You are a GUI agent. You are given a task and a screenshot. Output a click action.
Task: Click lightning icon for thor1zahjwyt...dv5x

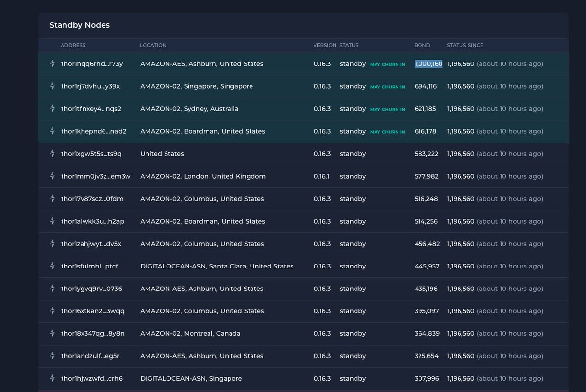pyautogui.click(x=53, y=244)
